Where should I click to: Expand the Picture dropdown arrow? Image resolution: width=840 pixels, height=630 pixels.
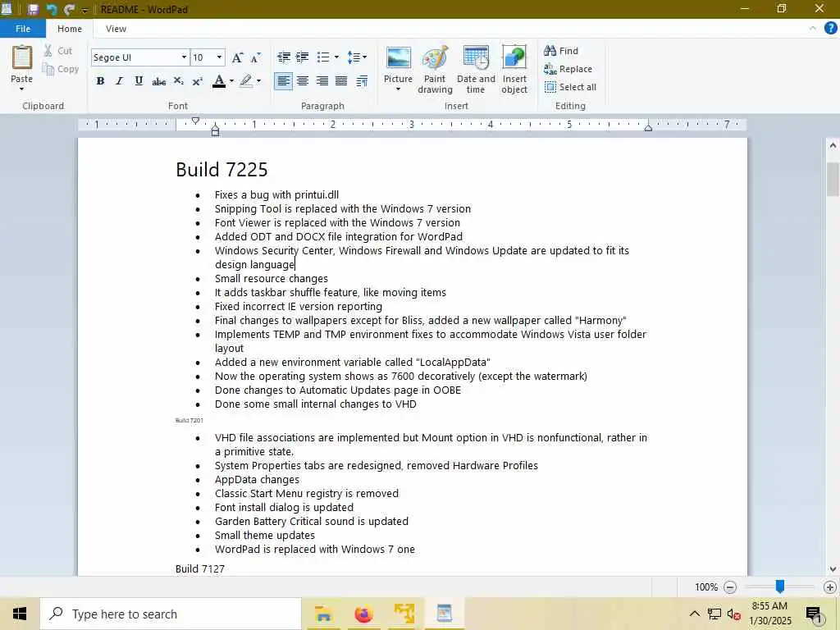click(x=398, y=89)
